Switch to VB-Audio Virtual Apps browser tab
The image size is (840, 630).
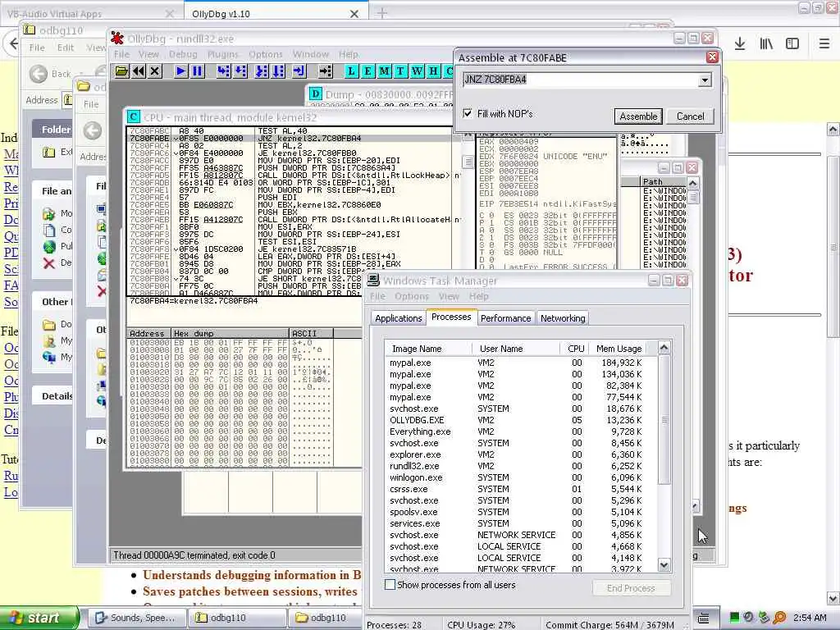pos(92,13)
